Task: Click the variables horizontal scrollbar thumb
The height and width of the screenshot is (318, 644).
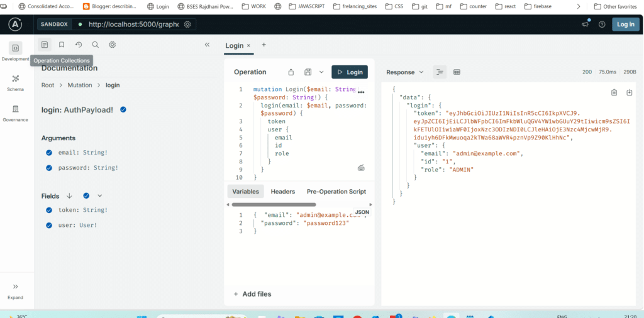Action: (x=274, y=204)
